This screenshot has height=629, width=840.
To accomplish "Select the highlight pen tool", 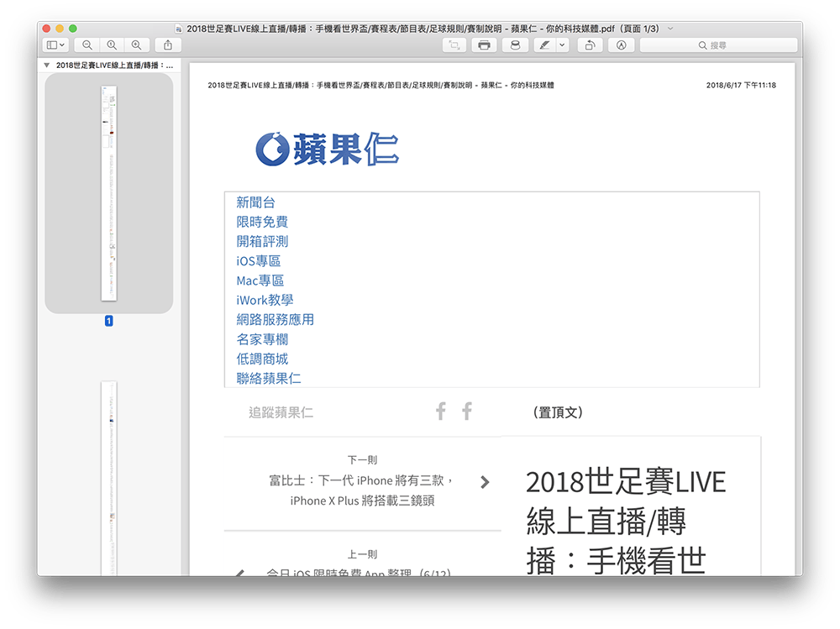I will point(545,45).
